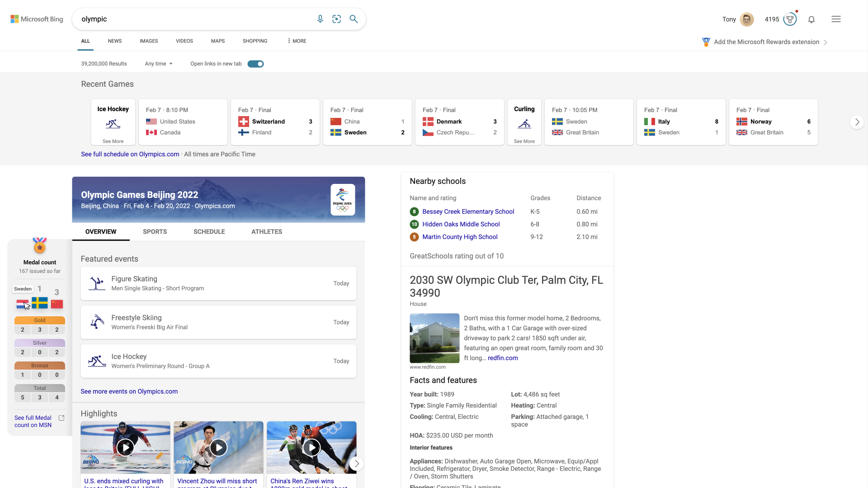Click the search box containing olympic
This screenshot has height=488, width=868.
(194, 19)
